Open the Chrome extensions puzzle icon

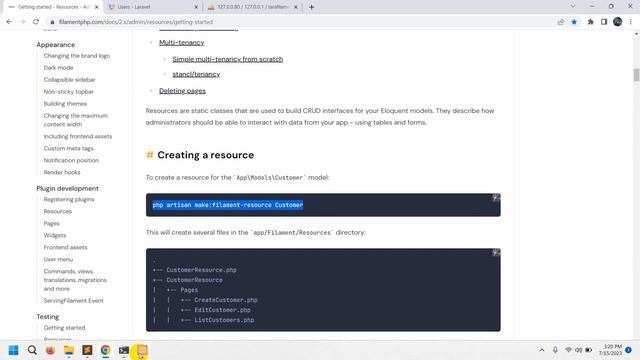point(590,22)
